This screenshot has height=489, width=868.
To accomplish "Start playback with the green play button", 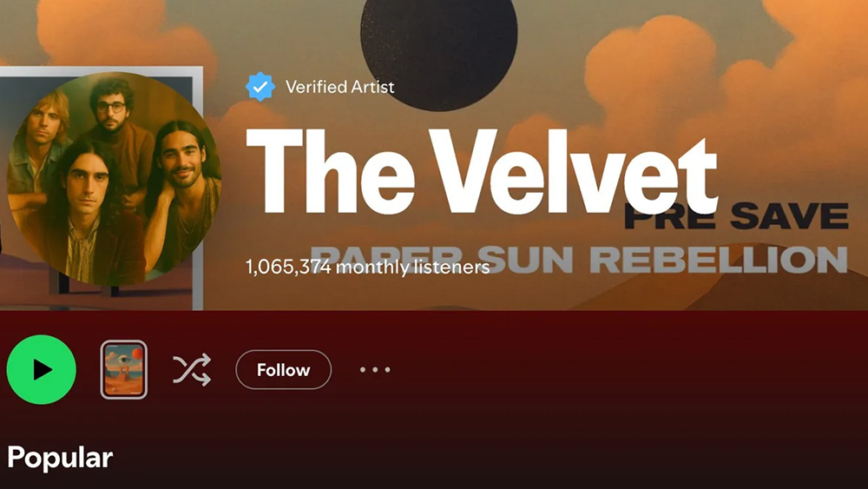I will click(x=42, y=369).
